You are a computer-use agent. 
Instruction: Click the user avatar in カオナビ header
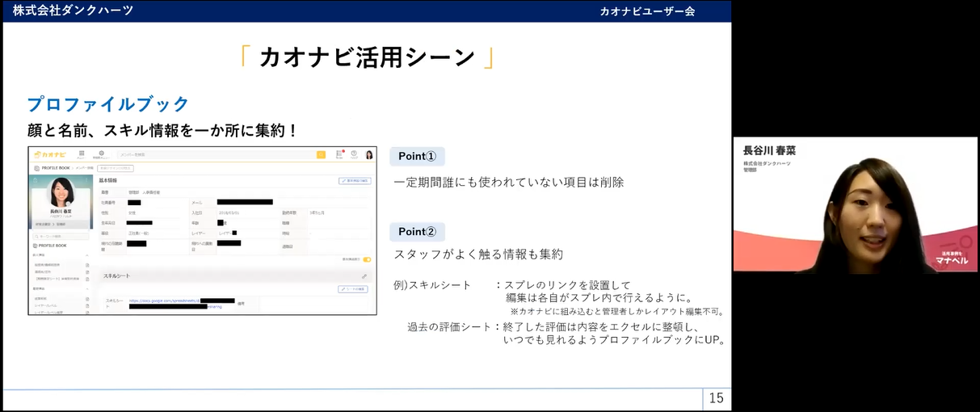tap(369, 154)
